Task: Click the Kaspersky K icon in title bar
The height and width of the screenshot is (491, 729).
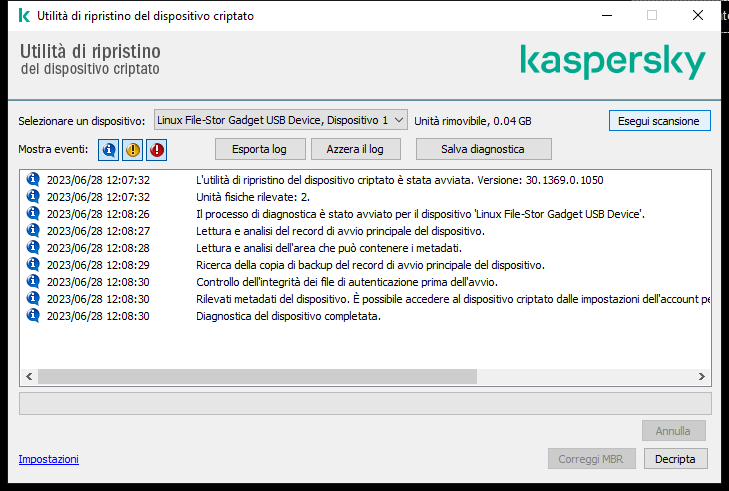Action: coord(24,15)
